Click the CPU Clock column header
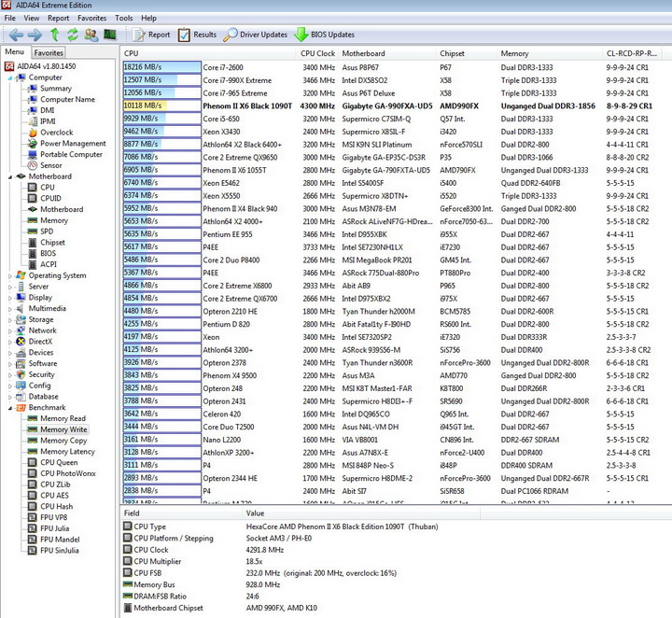Image resolution: width=672 pixels, height=618 pixels. [x=318, y=53]
